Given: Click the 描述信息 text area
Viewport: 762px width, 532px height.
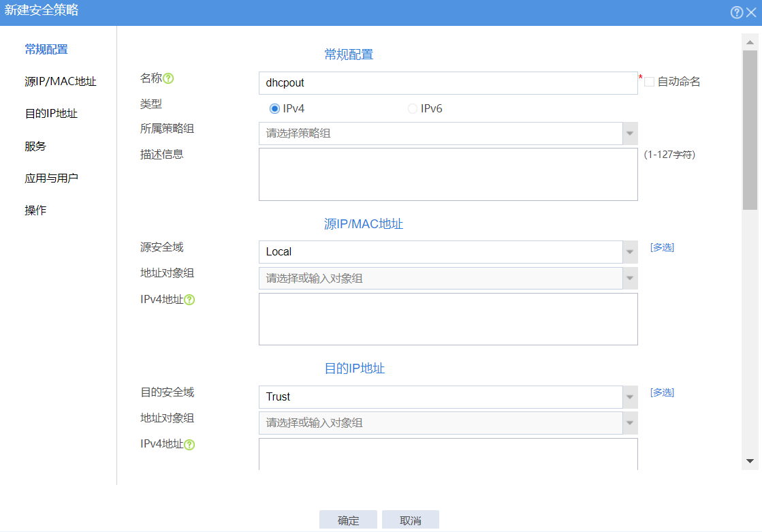Looking at the screenshot, I should [448, 174].
